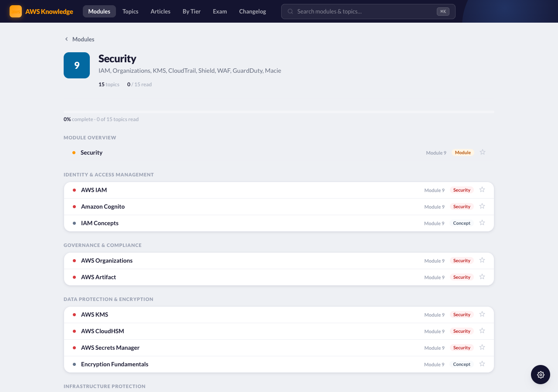The width and height of the screenshot is (558, 392).
Task: Star the AWS Artifact topic
Action: pyautogui.click(x=482, y=277)
